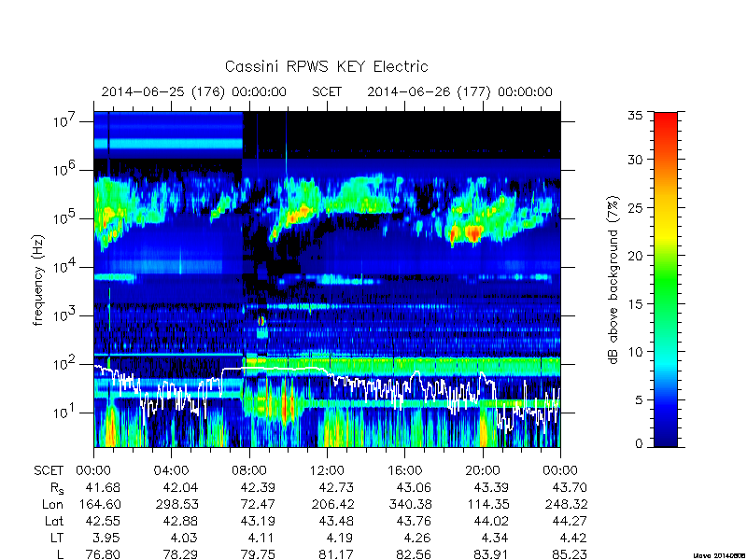Click the 10^7 frequency tick label
Image resolution: width=747 pixels, height=560 pixels.
tap(64, 120)
